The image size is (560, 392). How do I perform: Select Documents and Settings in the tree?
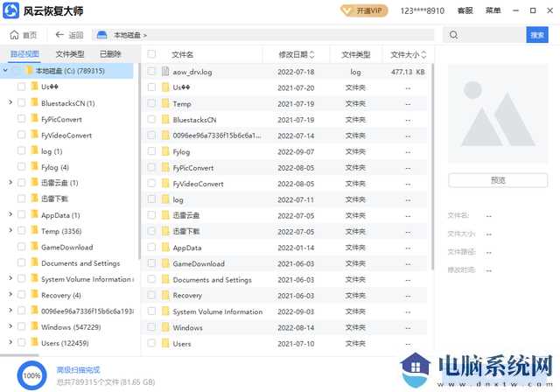point(80,263)
